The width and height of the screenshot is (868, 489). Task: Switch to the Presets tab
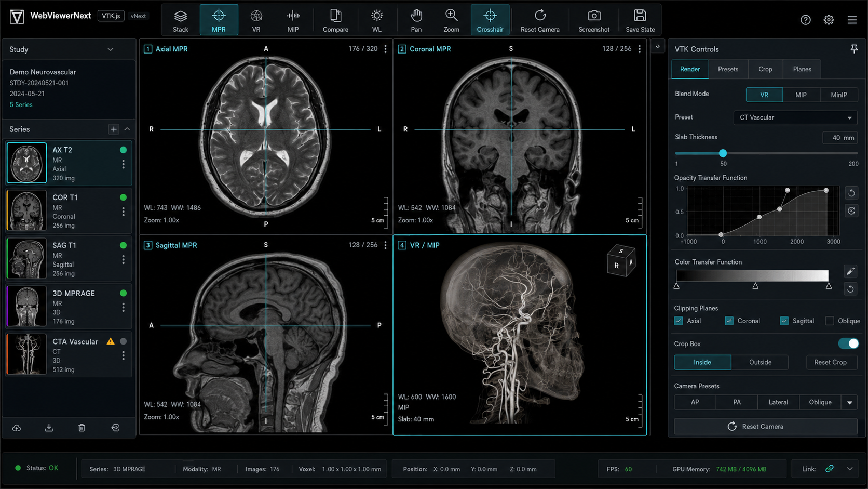tap(728, 69)
